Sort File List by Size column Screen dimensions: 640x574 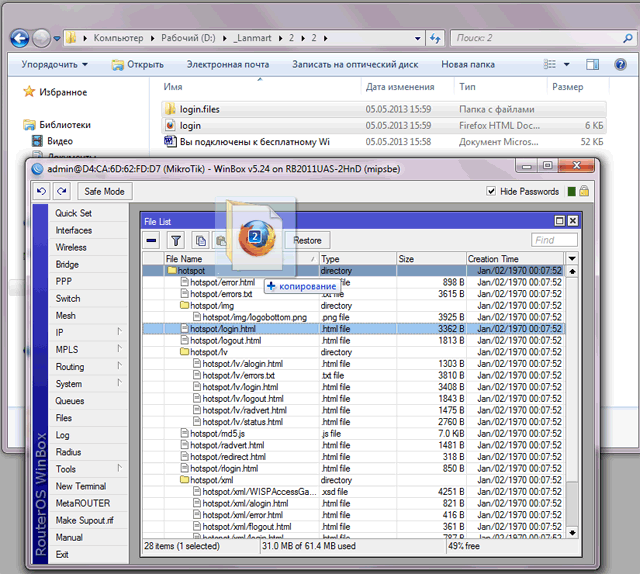(x=431, y=258)
